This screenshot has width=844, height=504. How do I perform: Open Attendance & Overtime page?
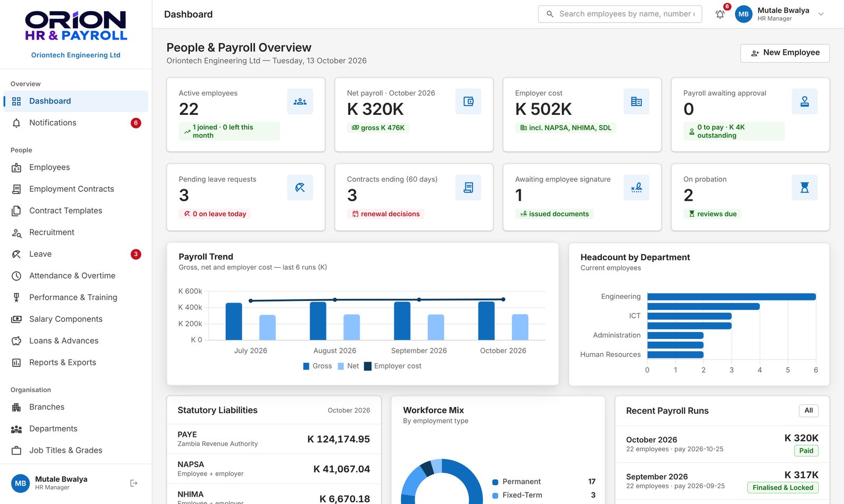click(76, 276)
